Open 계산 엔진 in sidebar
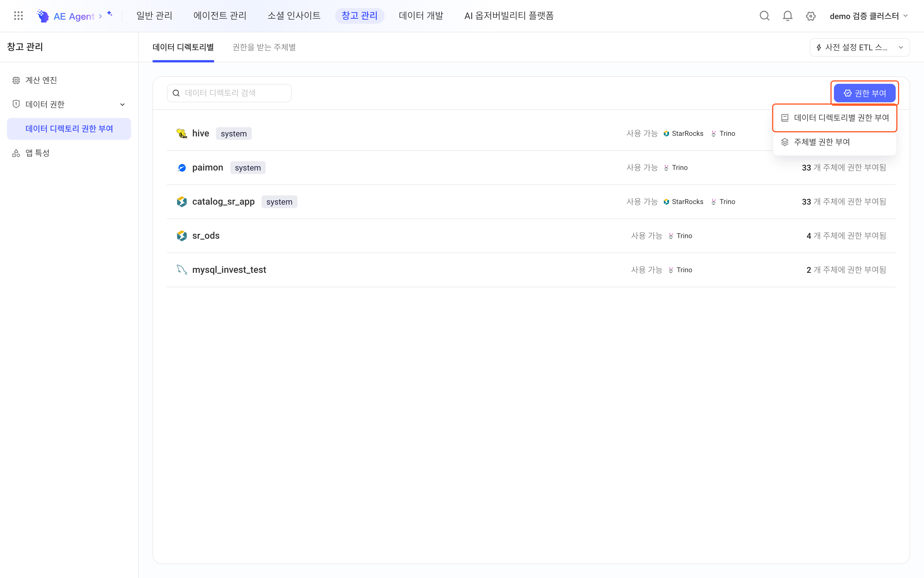This screenshot has width=924, height=578. (69, 80)
